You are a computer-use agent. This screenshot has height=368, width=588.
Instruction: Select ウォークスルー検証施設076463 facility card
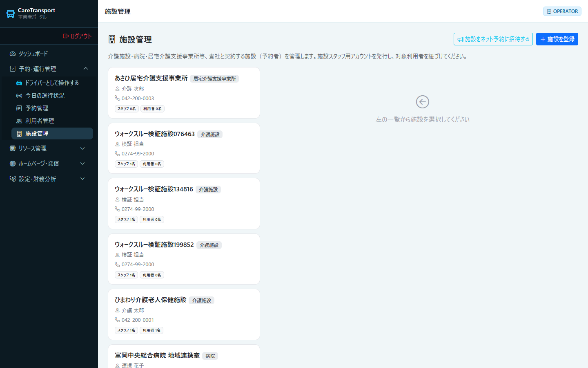(184, 148)
